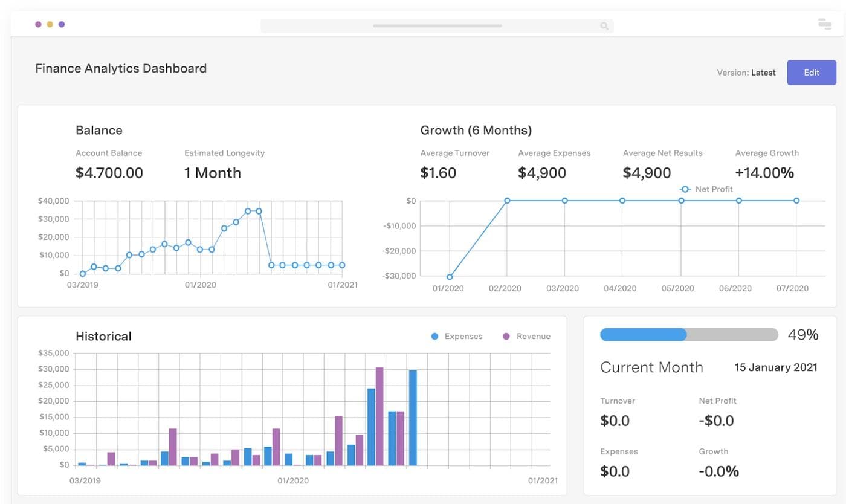This screenshot has width=846, height=504.
Task: Toggle the Expenses series label in Historical legend
Action: pyautogui.click(x=463, y=337)
